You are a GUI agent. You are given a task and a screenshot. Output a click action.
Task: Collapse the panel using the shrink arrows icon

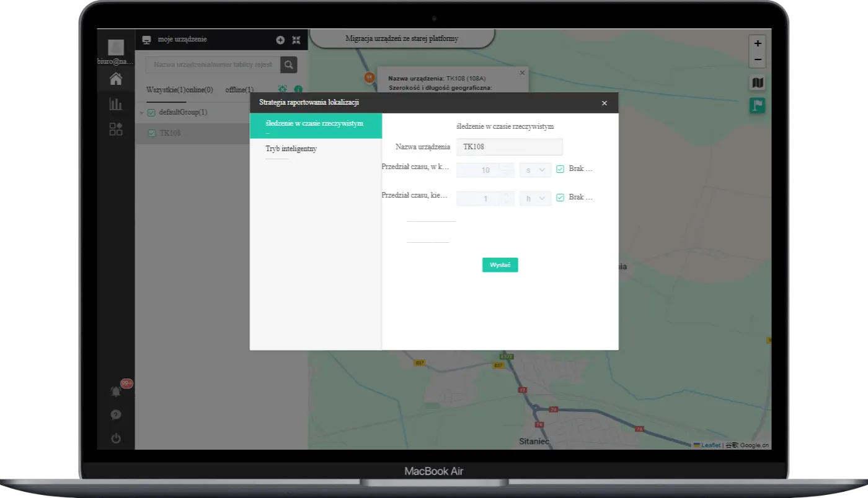click(x=296, y=40)
